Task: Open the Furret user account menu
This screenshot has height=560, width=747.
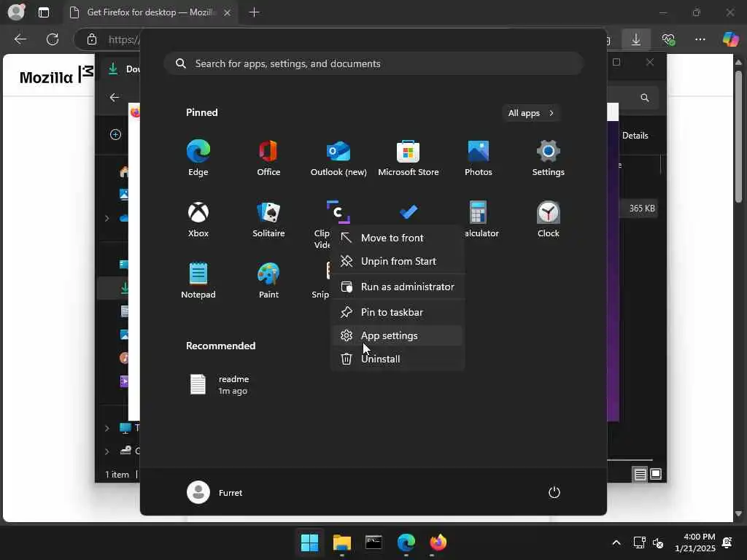Action: point(215,492)
